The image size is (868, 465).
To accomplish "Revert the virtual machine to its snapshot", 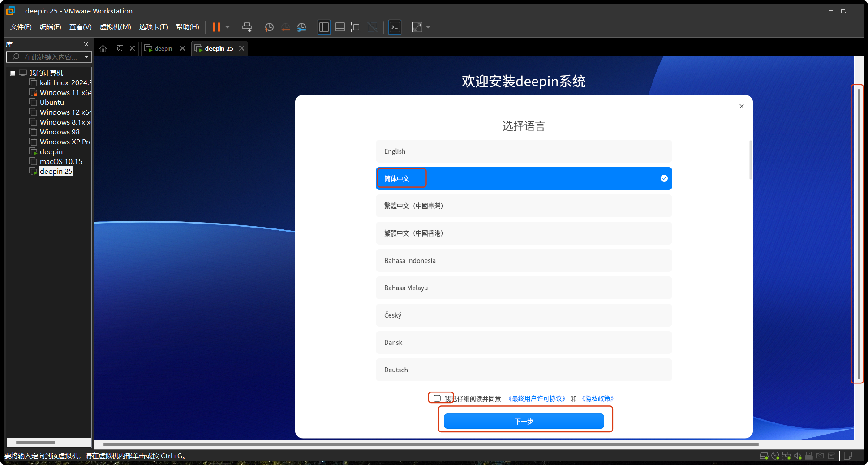I will tap(285, 27).
